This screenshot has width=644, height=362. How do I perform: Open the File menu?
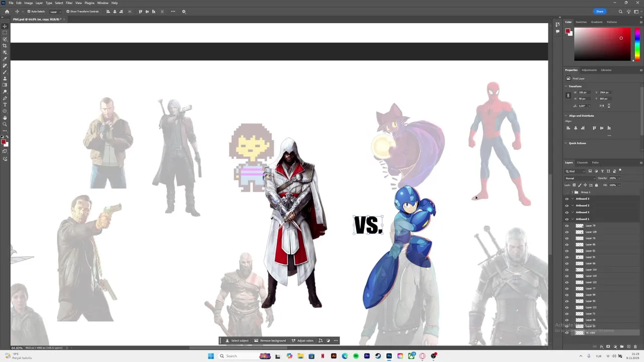tap(11, 3)
